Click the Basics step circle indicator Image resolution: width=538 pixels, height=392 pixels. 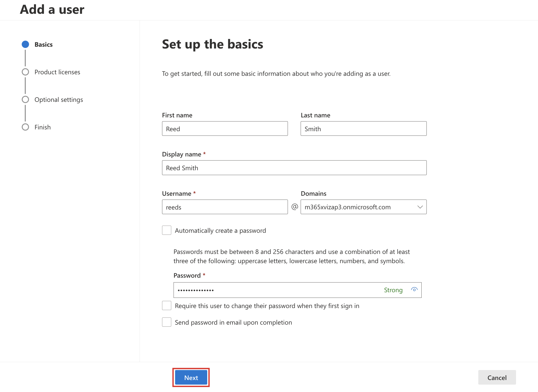[x=25, y=44]
